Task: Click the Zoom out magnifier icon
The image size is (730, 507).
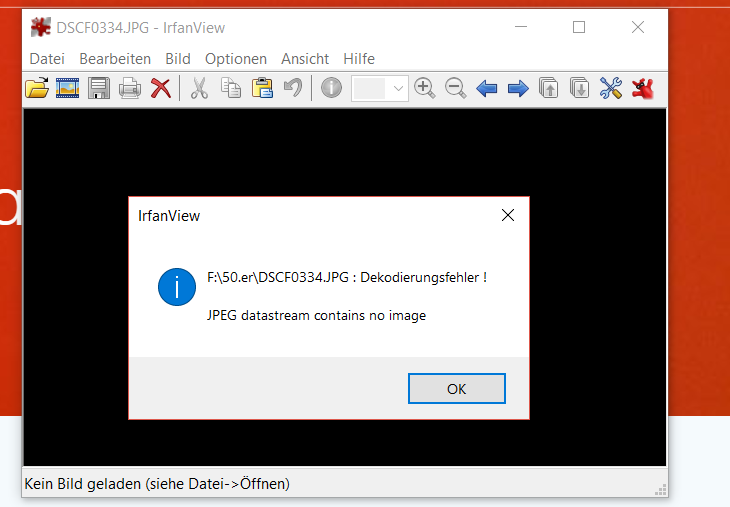Action: (x=455, y=88)
